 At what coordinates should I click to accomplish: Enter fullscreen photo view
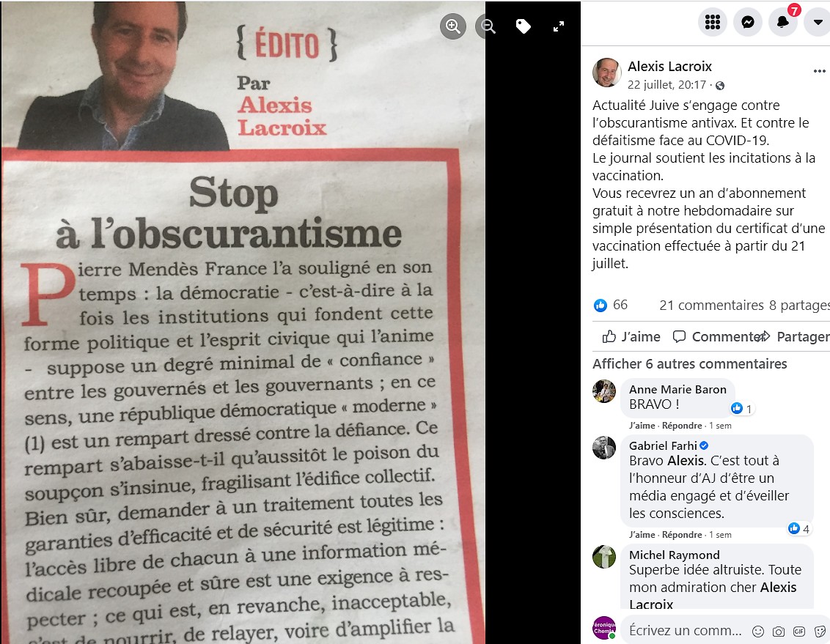point(559,26)
